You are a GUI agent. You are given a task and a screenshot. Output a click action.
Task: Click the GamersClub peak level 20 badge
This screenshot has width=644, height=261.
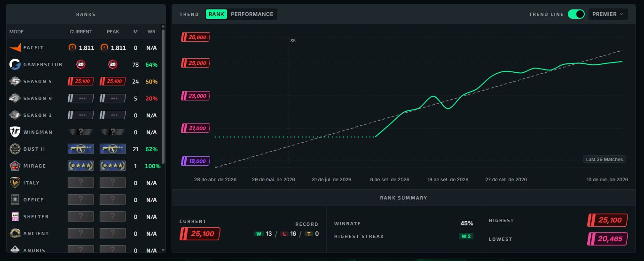[113, 64]
